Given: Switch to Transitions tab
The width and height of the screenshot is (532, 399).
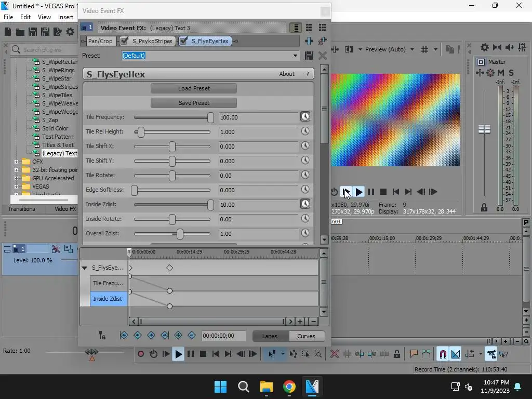Looking at the screenshot, I should click(21, 209).
